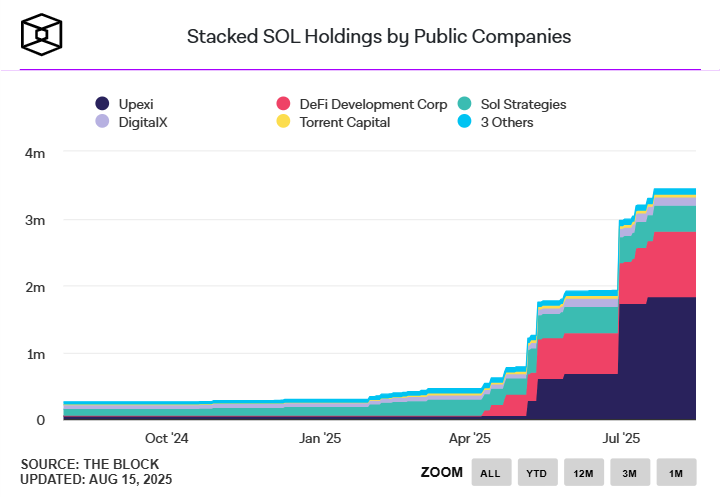
Task: Click the Apr '25 axis label
Action: click(x=470, y=438)
